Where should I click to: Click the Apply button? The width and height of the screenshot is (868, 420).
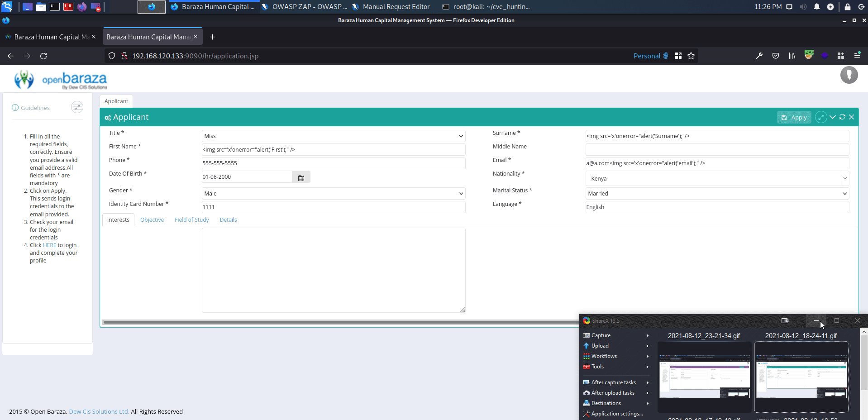tap(794, 117)
